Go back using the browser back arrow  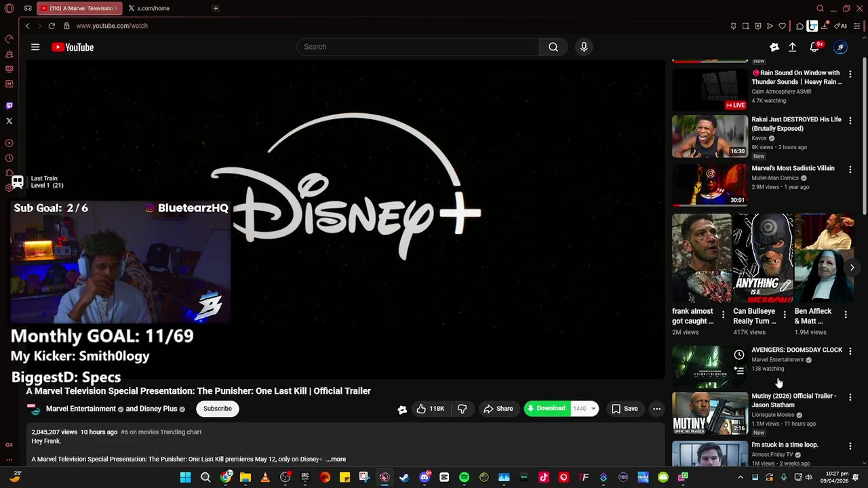click(x=28, y=26)
